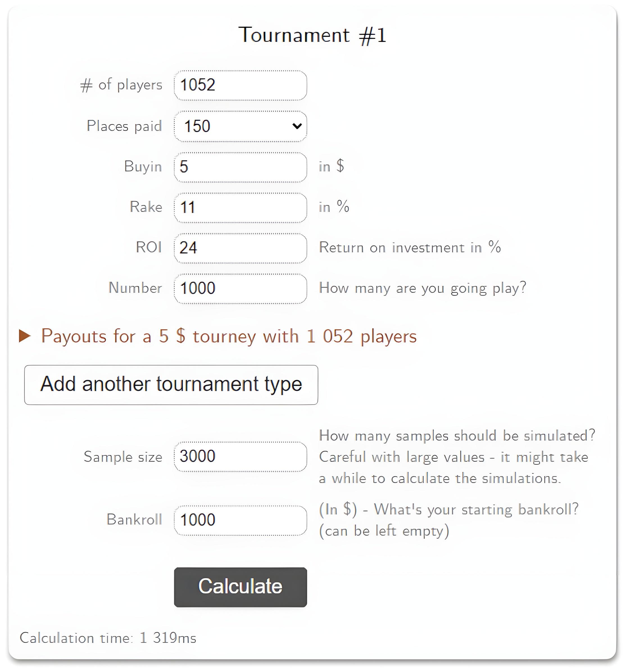The height and width of the screenshot is (672, 626).
Task: Click the 'Bankroll' label
Action: (x=134, y=519)
